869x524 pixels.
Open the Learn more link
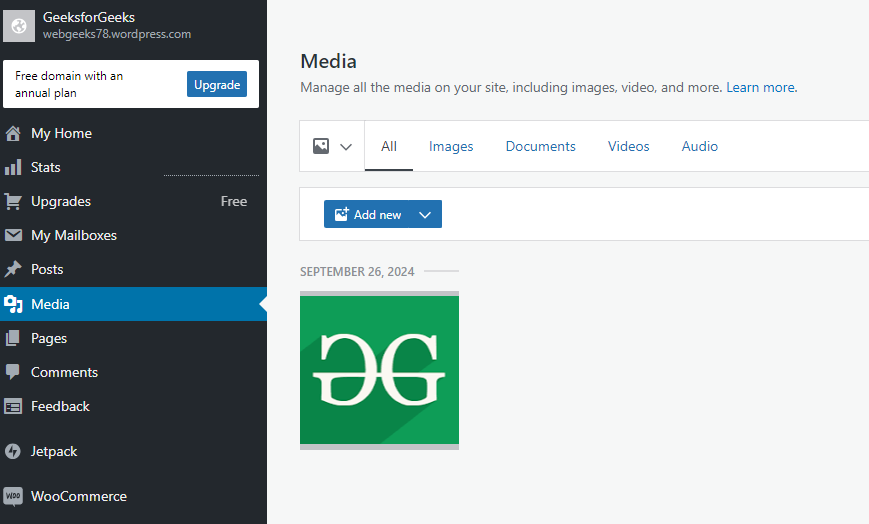(761, 88)
